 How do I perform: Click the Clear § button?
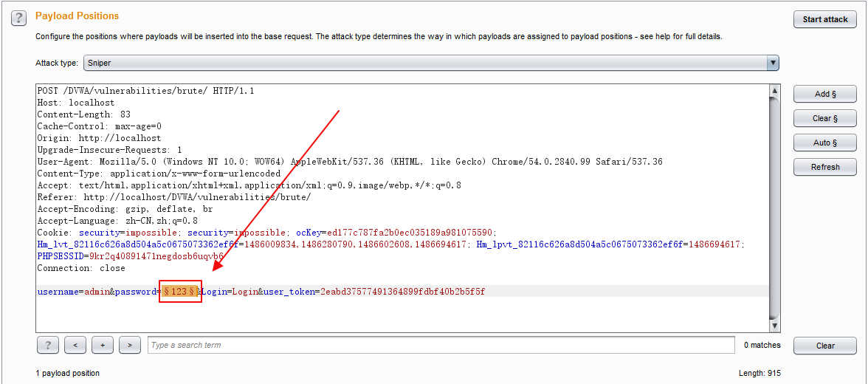(825, 118)
